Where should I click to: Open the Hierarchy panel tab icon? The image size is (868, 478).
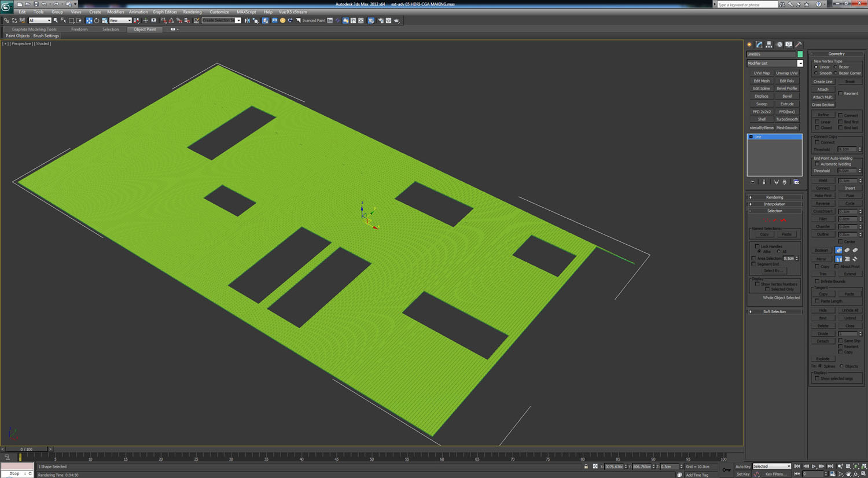coord(769,45)
